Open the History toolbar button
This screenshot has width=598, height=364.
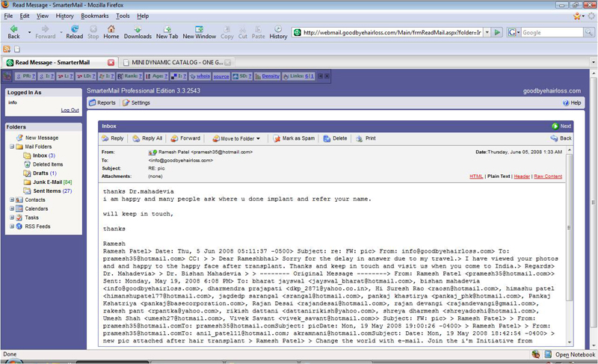(278, 32)
